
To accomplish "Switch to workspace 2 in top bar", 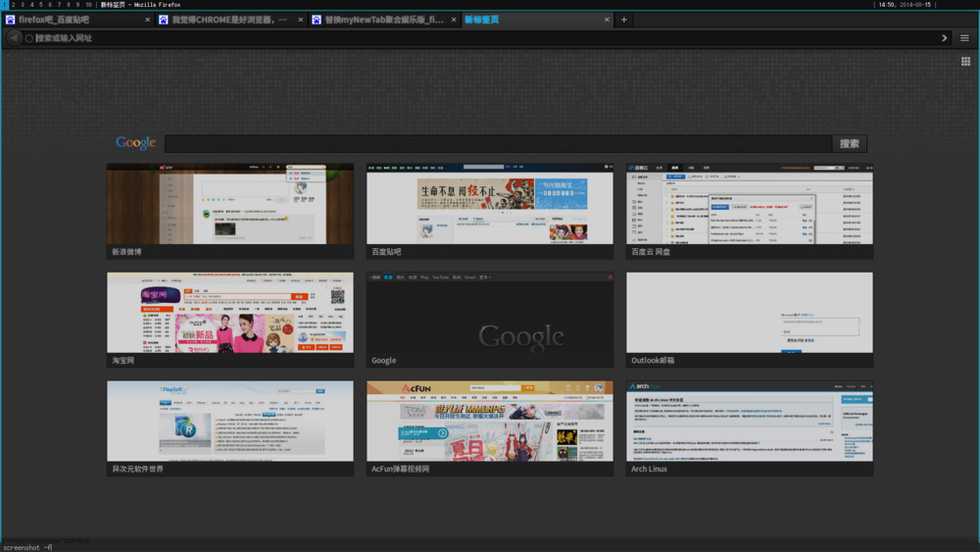I will point(13,4).
